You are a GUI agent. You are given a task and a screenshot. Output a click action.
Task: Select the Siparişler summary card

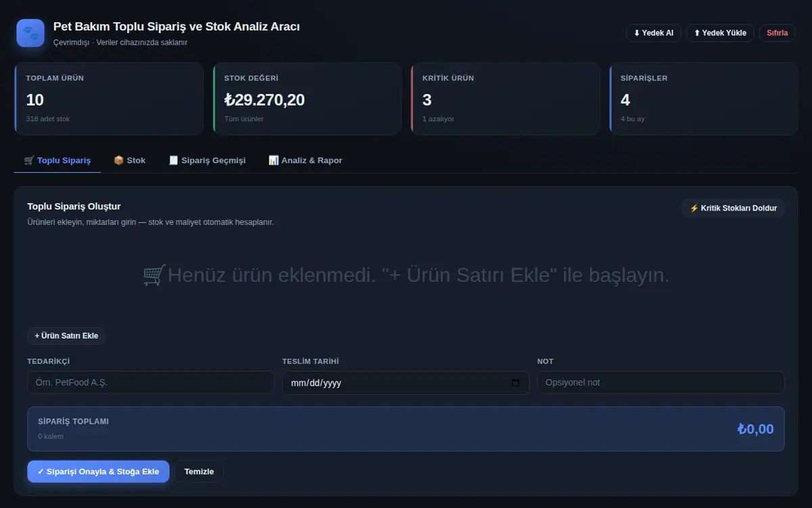point(703,99)
